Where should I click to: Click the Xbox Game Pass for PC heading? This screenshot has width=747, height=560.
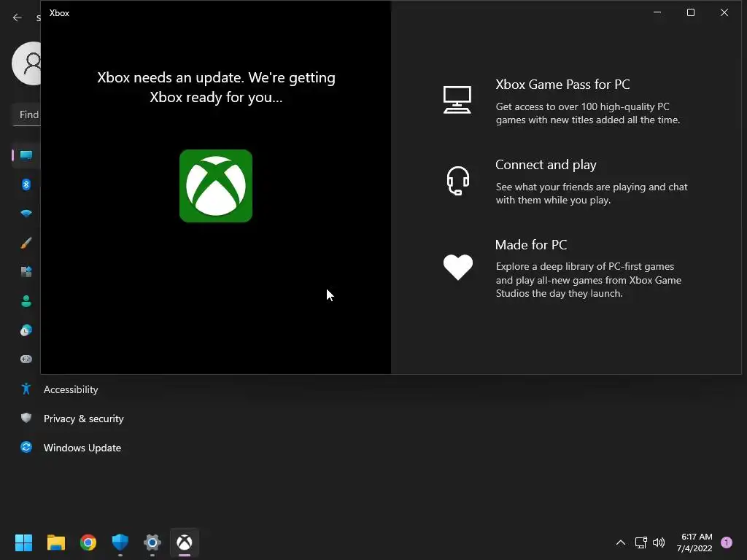click(562, 85)
